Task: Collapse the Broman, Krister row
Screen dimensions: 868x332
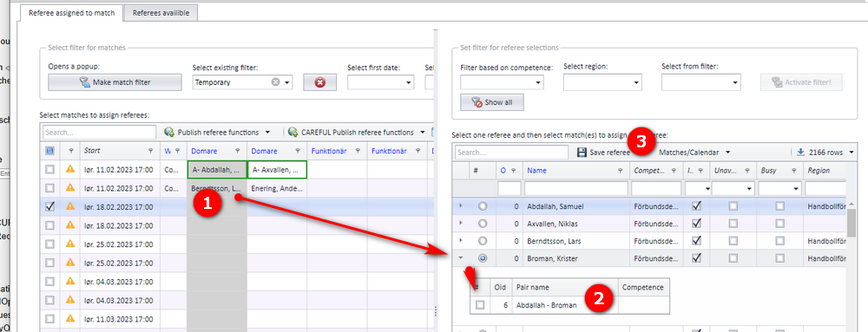Action: [461, 258]
